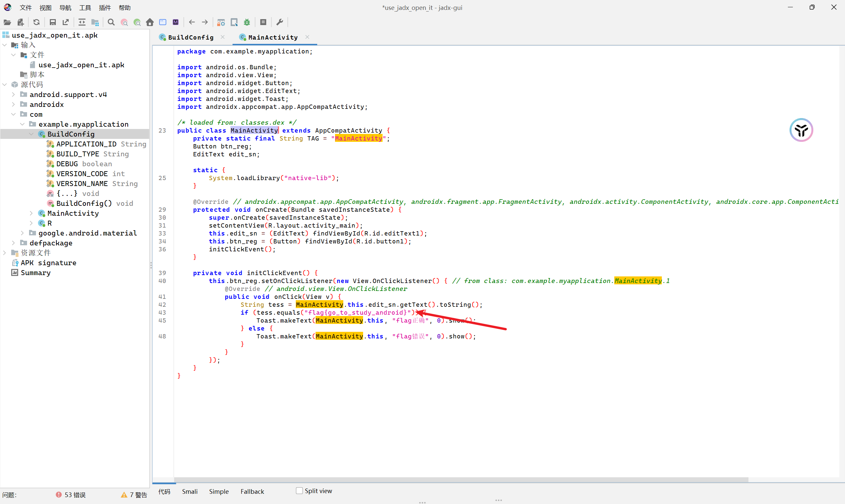Click the reload files refresh icon
This screenshot has height=504, width=845.
(36, 22)
